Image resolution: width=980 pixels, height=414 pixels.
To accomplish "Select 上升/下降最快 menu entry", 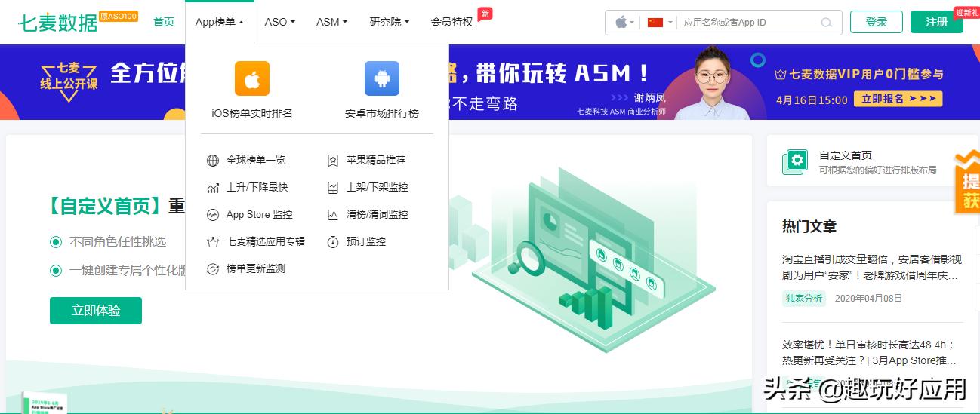I will click(257, 187).
